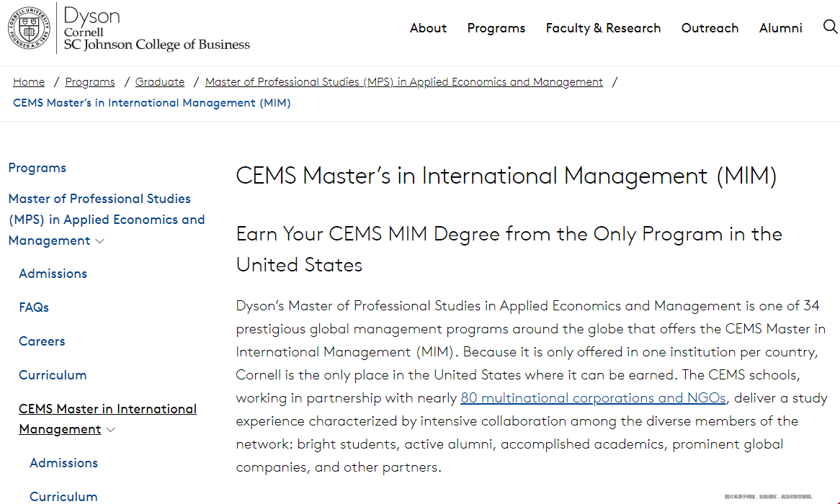Expand the MPS in Applied Economics chevron
Image resolution: width=840 pixels, height=504 pixels.
[99, 241]
